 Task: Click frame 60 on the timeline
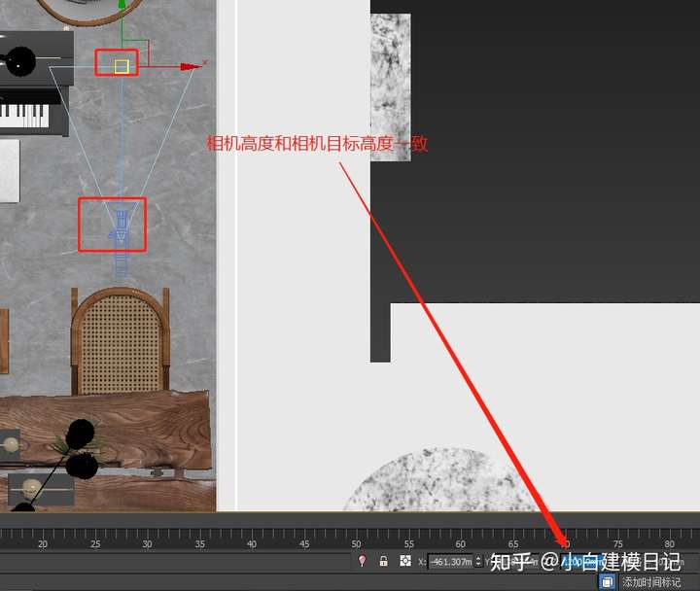point(460,543)
